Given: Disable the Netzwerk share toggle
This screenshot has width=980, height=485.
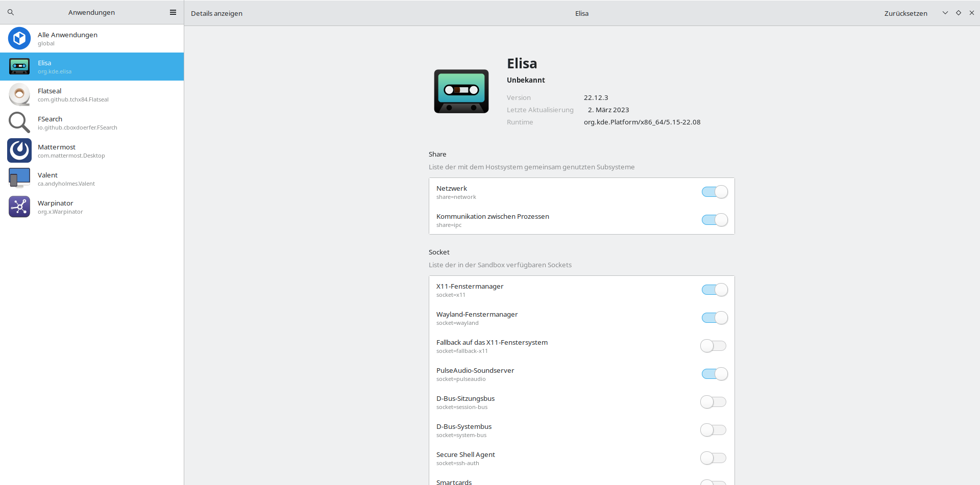Looking at the screenshot, I should point(714,192).
